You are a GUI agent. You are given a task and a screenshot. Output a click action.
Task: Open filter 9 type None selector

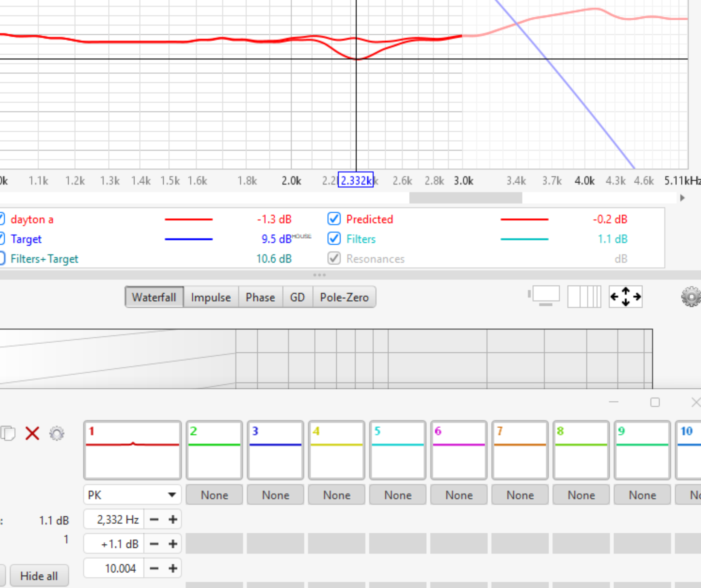(642, 495)
